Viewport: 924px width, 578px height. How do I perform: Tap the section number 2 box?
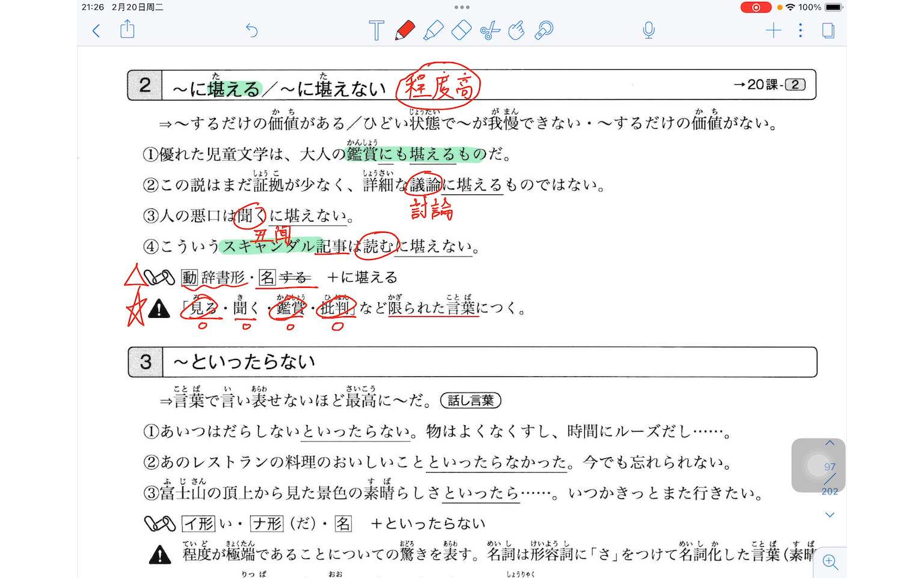145,85
